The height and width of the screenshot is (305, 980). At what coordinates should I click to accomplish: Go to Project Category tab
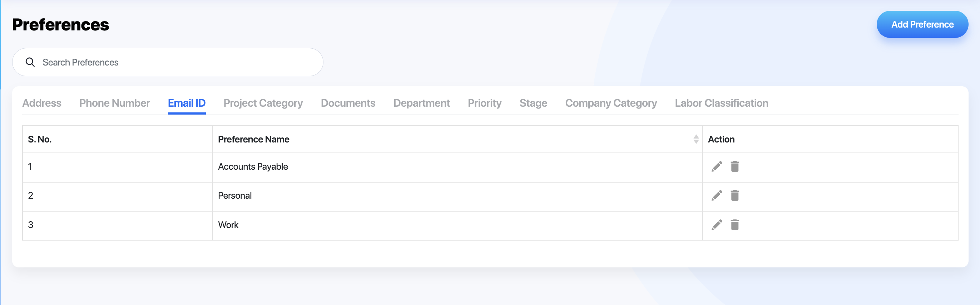263,103
